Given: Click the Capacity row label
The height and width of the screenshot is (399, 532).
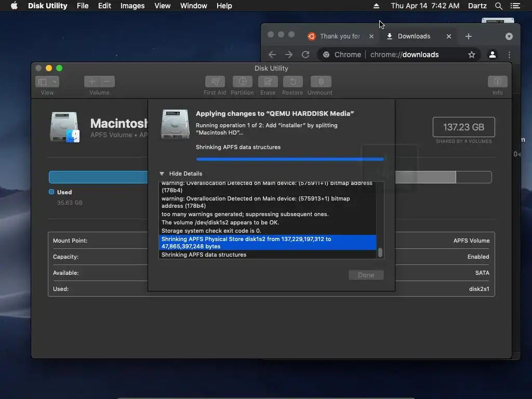Looking at the screenshot, I should tap(65, 257).
